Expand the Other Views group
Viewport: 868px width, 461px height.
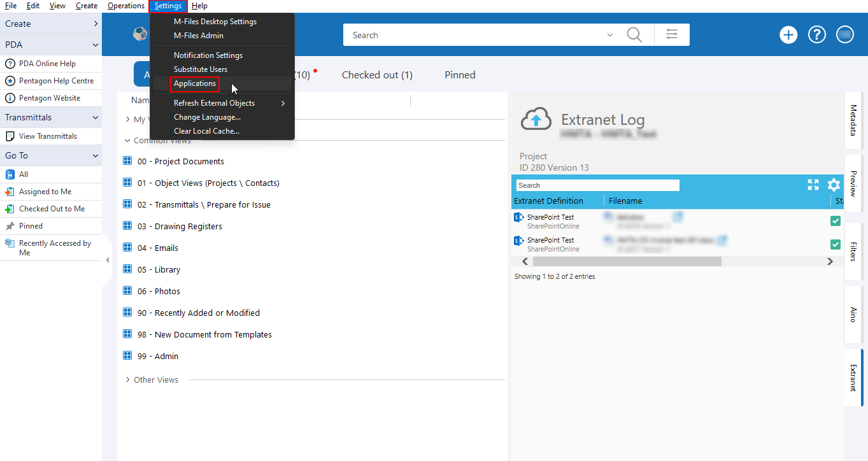pos(128,380)
